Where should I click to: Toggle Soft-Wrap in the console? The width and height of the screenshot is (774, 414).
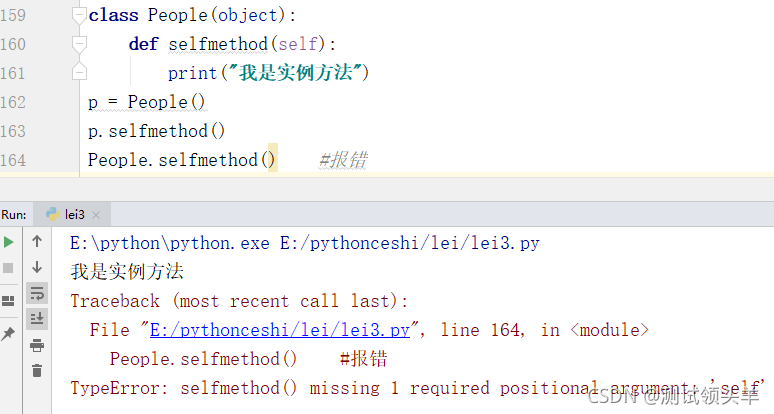37,293
